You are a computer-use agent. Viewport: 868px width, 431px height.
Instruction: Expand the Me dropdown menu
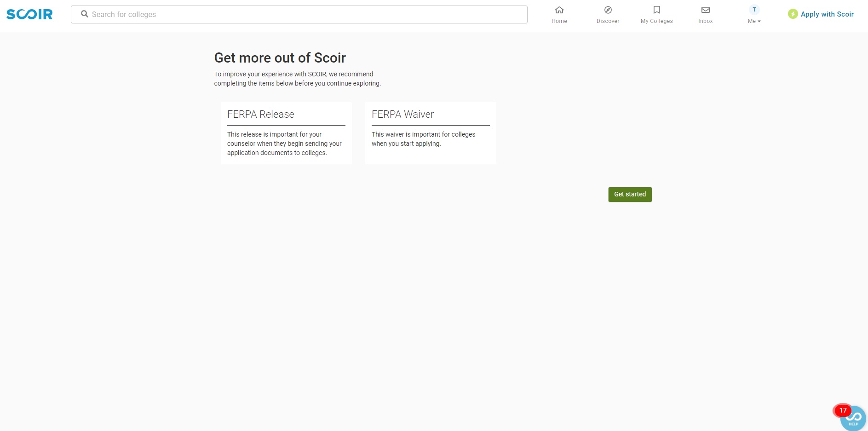click(754, 21)
